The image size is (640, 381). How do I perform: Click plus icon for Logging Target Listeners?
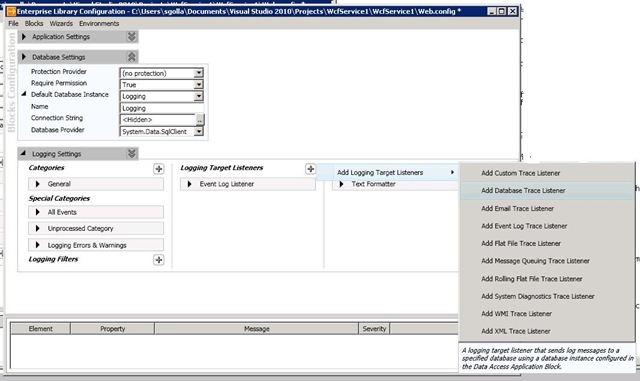310,169
